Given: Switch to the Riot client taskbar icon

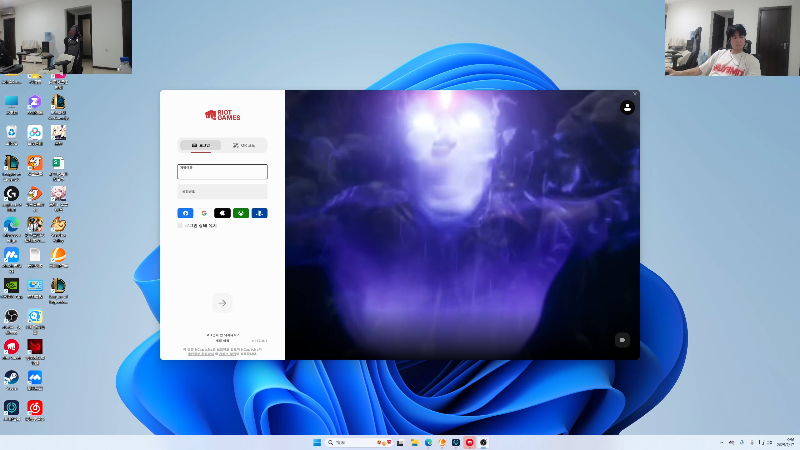Looking at the screenshot, I should 469,442.
